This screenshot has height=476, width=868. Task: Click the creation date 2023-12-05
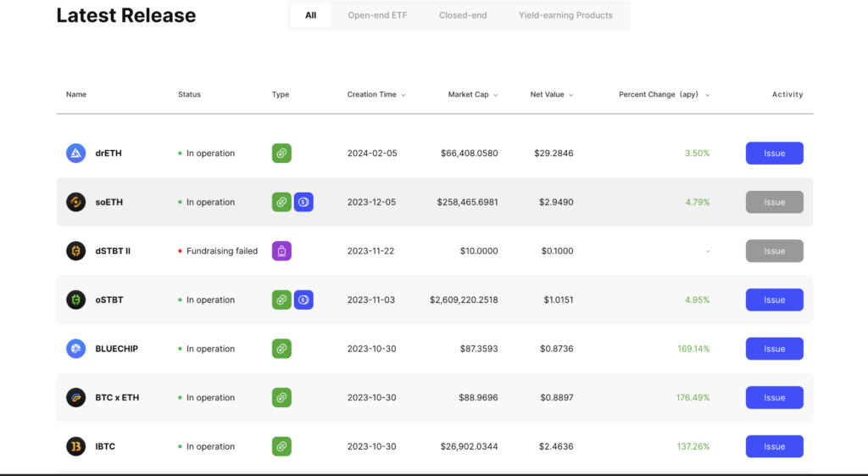point(371,202)
